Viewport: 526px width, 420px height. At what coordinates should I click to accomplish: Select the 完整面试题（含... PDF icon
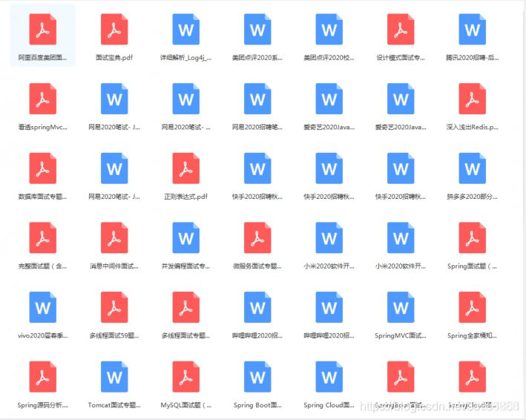tap(42, 237)
